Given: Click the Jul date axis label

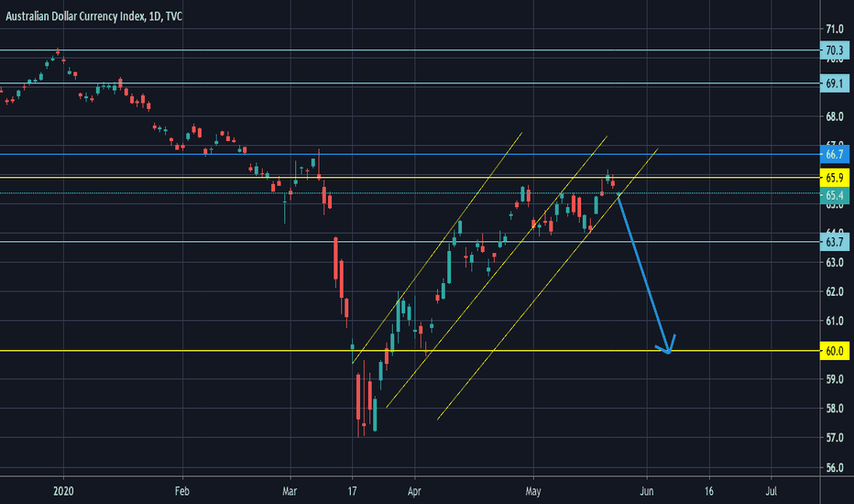Looking at the screenshot, I should point(772,491).
